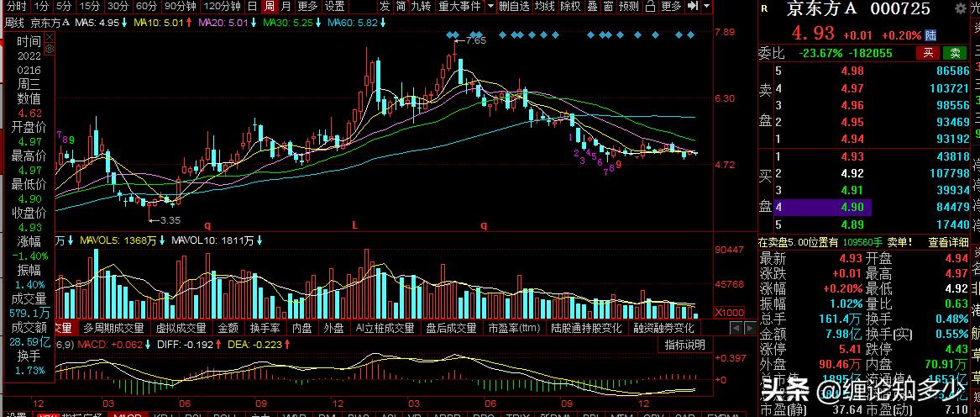The image size is (980, 417).
Task: Click the jump-to-end arrow icon
Action: coord(692,6)
